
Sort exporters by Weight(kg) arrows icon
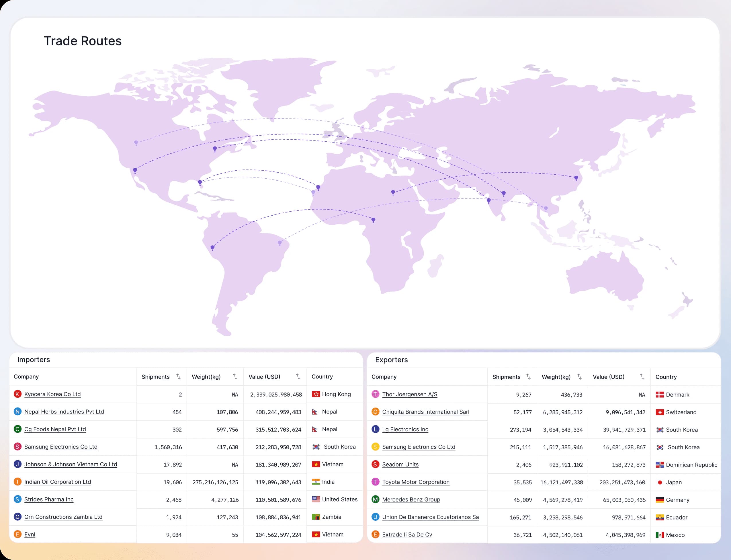[579, 377]
